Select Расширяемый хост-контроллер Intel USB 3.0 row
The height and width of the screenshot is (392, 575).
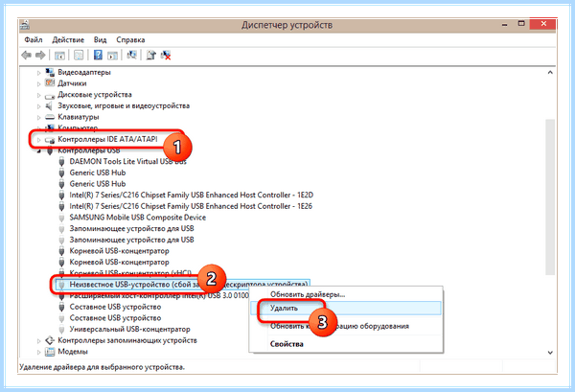coord(159,295)
